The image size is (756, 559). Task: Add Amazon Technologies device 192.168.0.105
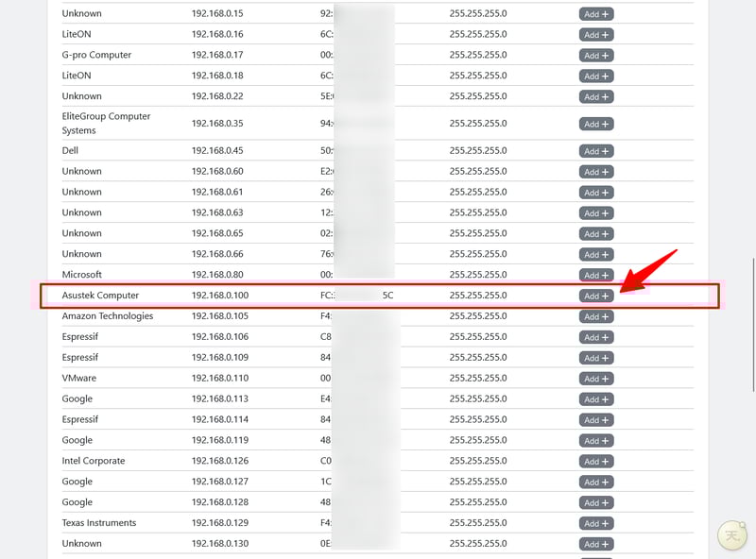point(596,316)
